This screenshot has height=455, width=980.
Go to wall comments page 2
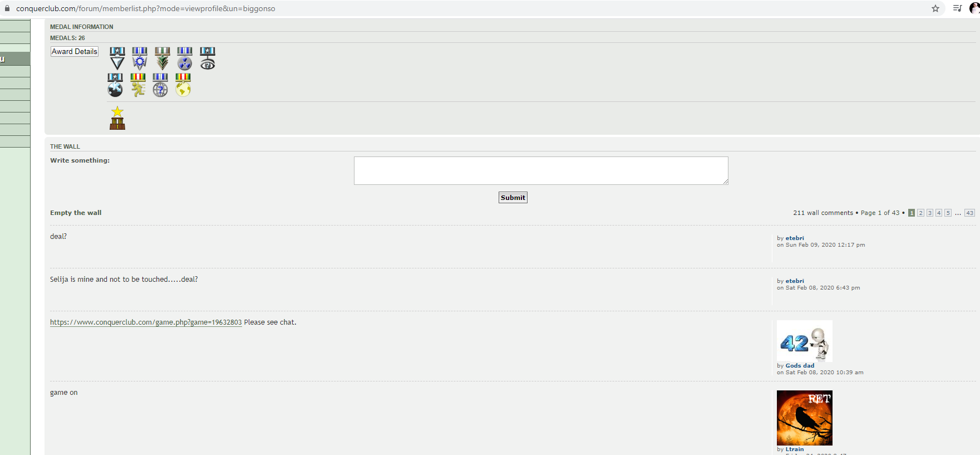coord(920,213)
